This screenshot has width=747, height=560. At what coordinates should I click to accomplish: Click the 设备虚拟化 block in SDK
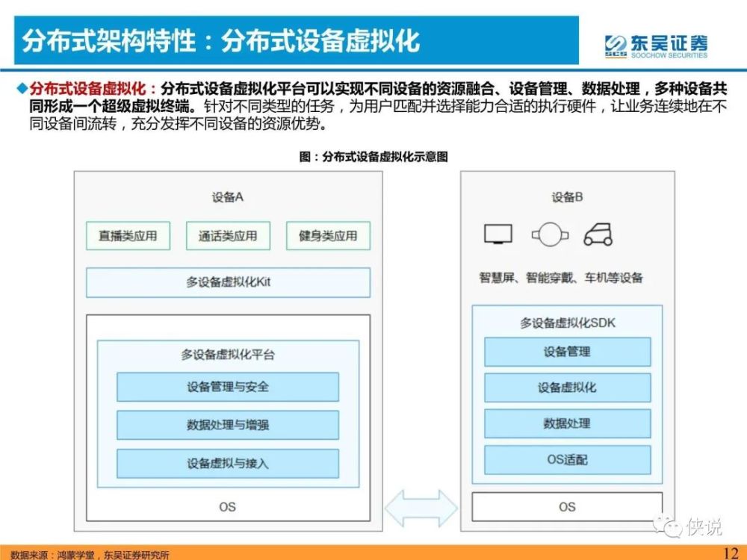point(568,388)
